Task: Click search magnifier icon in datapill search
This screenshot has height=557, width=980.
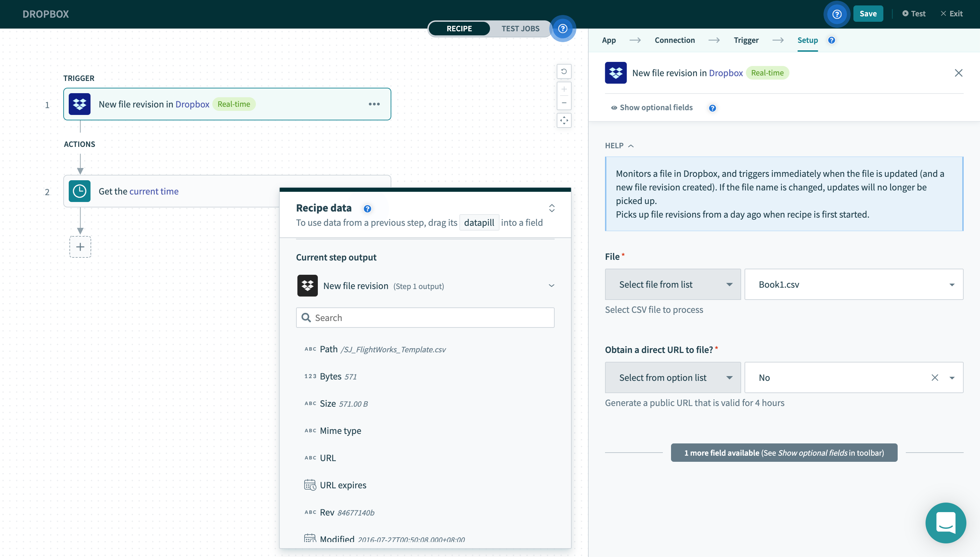Action: (306, 318)
